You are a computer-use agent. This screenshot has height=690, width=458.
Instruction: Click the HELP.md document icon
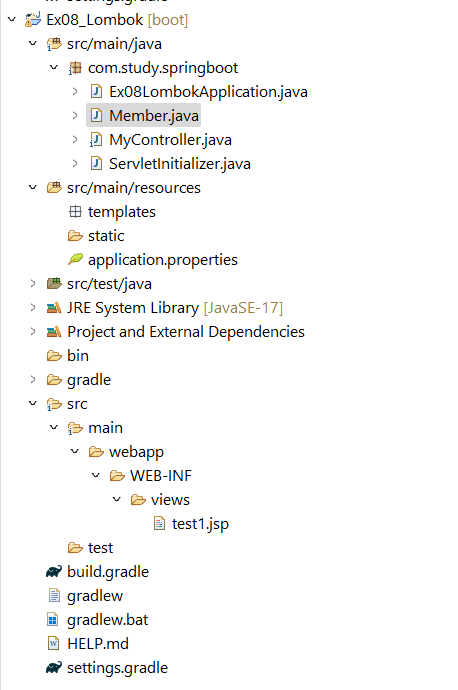[53, 644]
